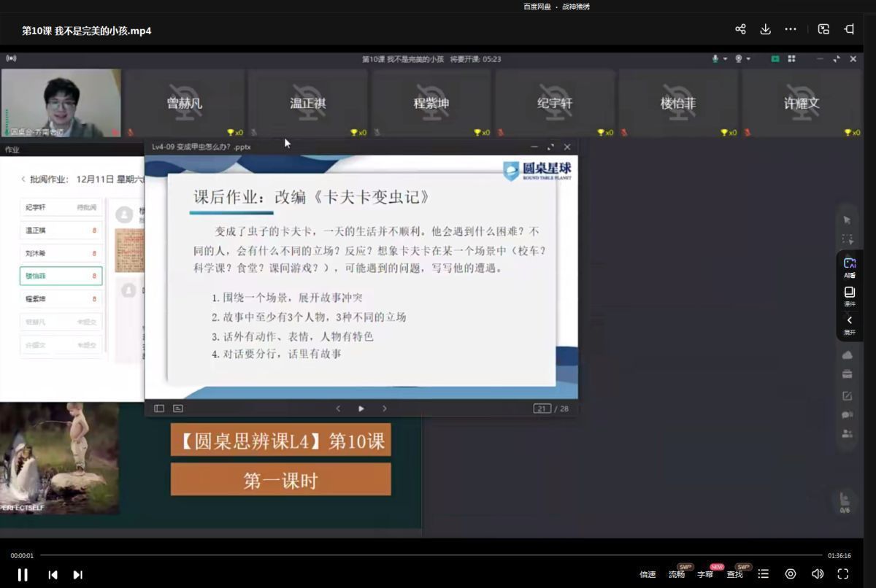Click the video progress bar
The image size is (876, 588).
pos(432,555)
